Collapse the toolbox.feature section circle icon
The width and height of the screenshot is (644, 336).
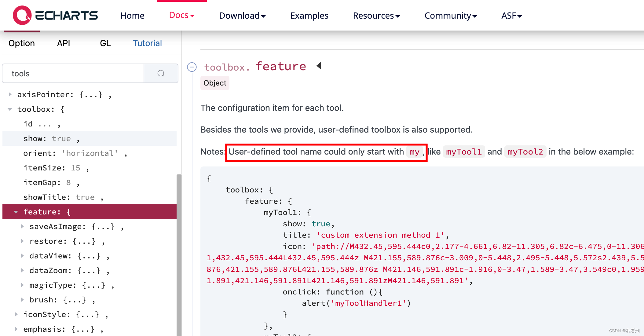[192, 67]
